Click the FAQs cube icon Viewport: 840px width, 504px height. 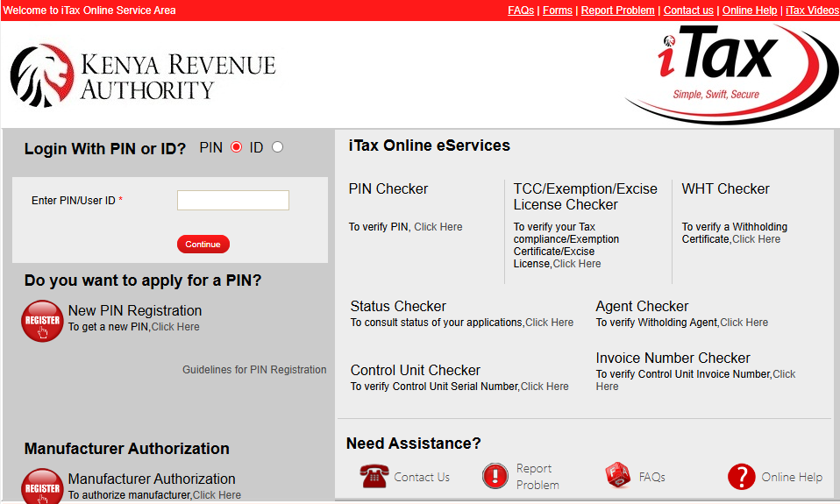tap(618, 477)
